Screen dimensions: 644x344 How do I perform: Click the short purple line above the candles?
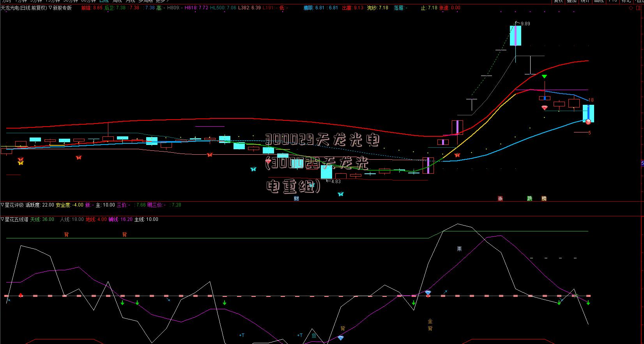(x=210, y=126)
